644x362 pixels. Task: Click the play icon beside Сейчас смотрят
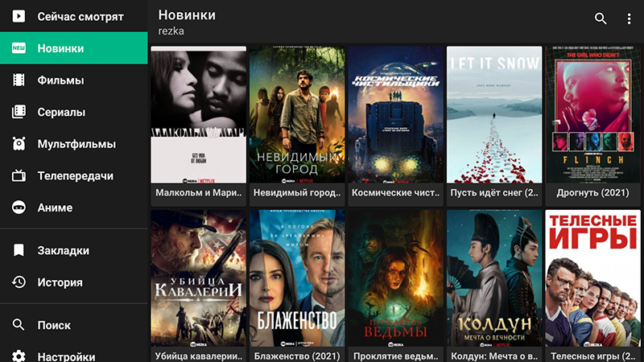[x=19, y=16]
